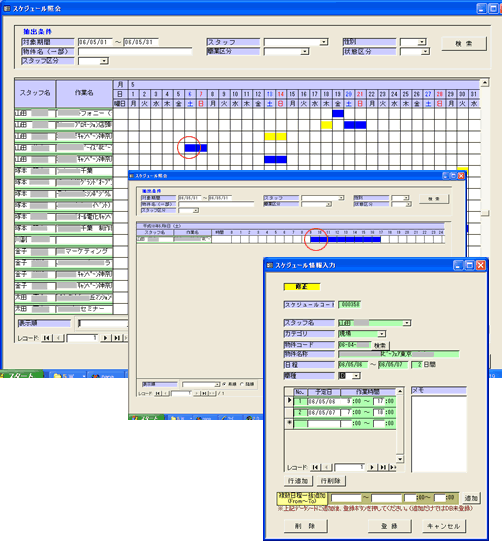The height and width of the screenshot is (541, 502).
Task: Jump to last record in main schedule window
Action: pyautogui.click(x=117, y=338)
